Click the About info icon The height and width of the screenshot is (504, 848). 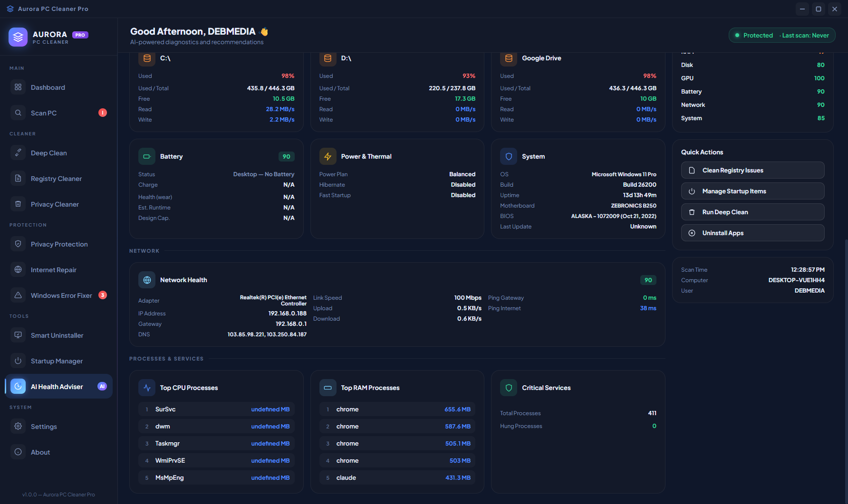coord(18,452)
